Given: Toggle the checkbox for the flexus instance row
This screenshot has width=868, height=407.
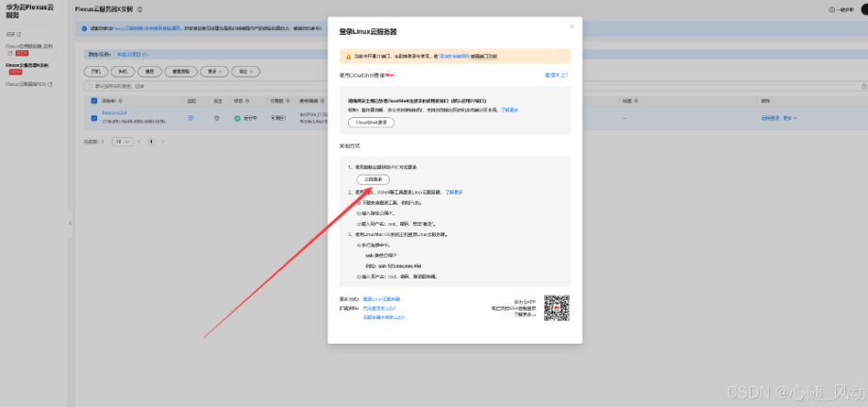Looking at the screenshot, I should (x=94, y=118).
